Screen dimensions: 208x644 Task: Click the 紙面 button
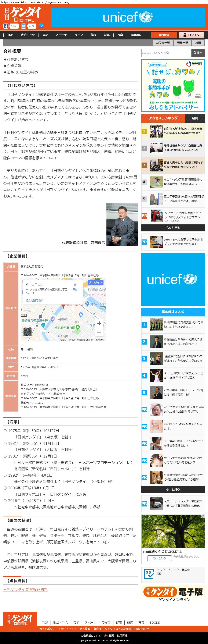coord(198,43)
